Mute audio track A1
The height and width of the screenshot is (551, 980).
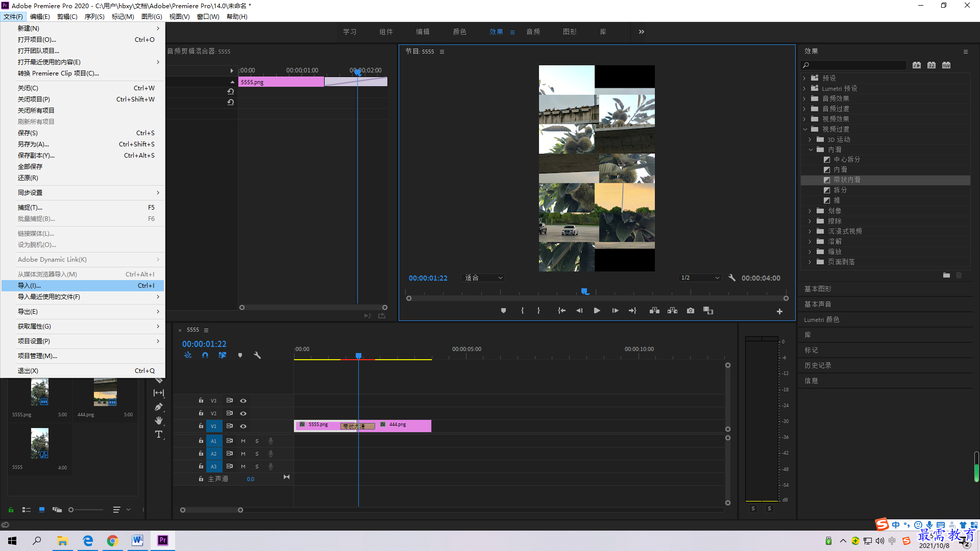243,441
